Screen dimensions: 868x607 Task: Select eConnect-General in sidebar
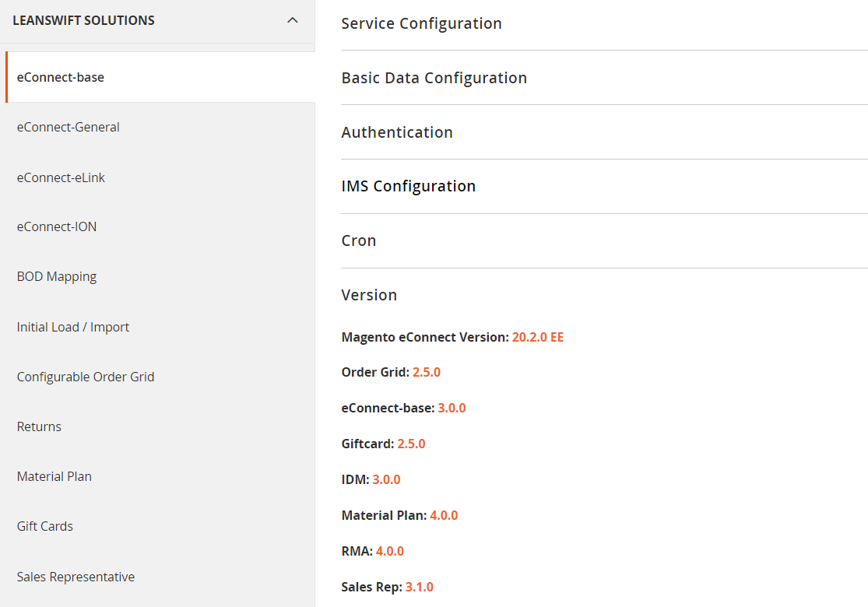pyautogui.click(x=69, y=127)
